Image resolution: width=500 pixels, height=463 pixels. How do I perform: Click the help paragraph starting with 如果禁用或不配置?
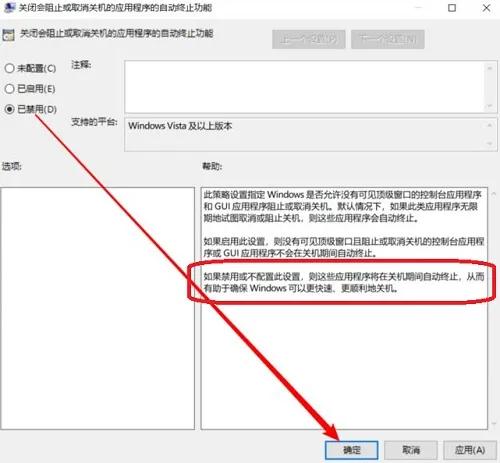[344, 282]
